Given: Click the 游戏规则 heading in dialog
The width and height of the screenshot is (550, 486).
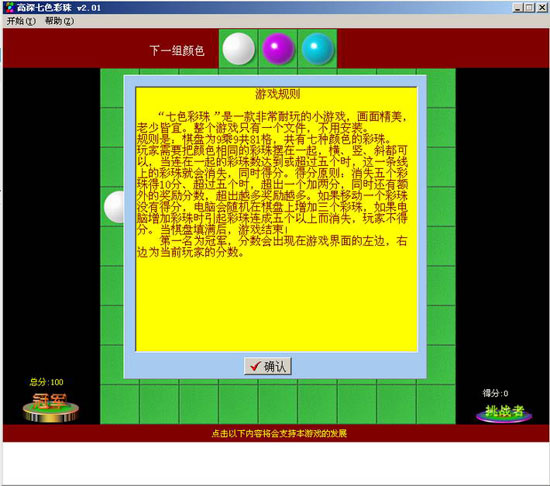Looking at the screenshot, I should 277,94.
